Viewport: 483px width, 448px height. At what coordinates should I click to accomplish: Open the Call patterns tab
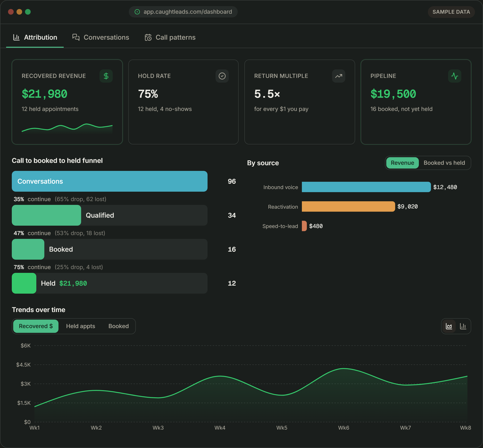[170, 37]
